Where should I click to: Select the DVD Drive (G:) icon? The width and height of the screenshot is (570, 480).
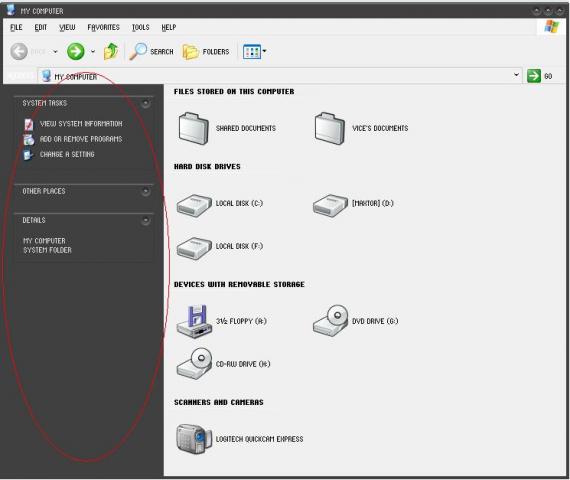[x=330, y=321]
